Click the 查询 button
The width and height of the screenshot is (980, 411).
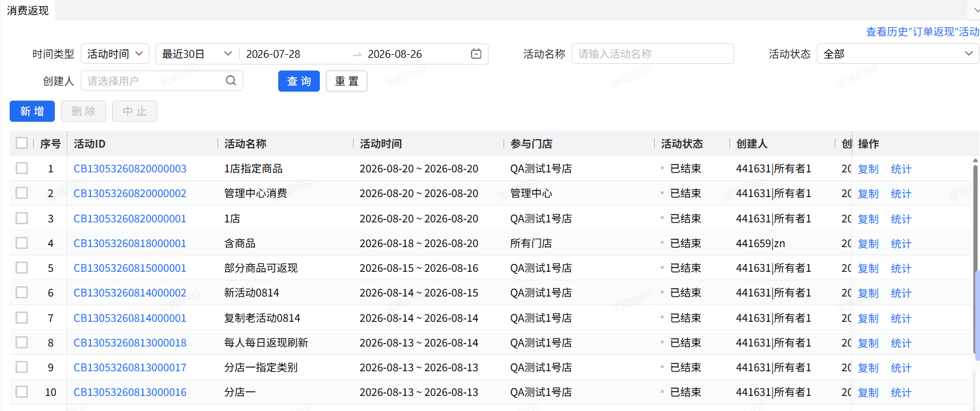tap(299, 81)
